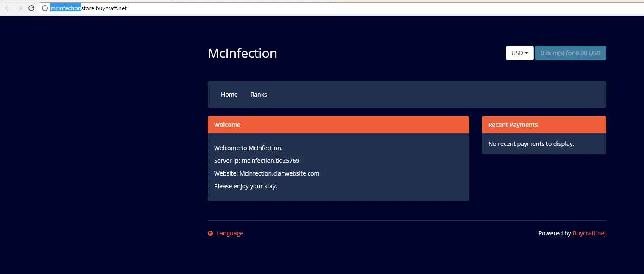Click the server ip mcinfection.tk:25769 line
This screenshot has height=274, width=644.
256,161
